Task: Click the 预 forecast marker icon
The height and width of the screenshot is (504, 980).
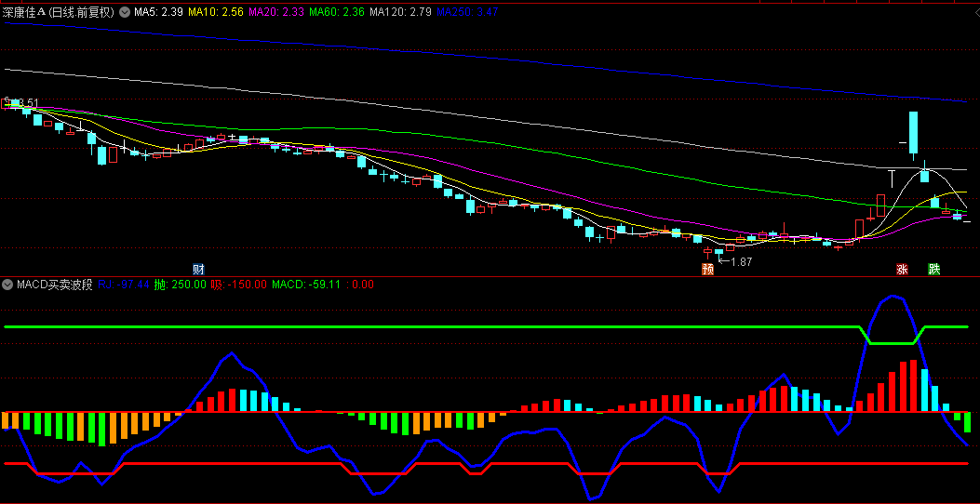Action: coord(707,270)
